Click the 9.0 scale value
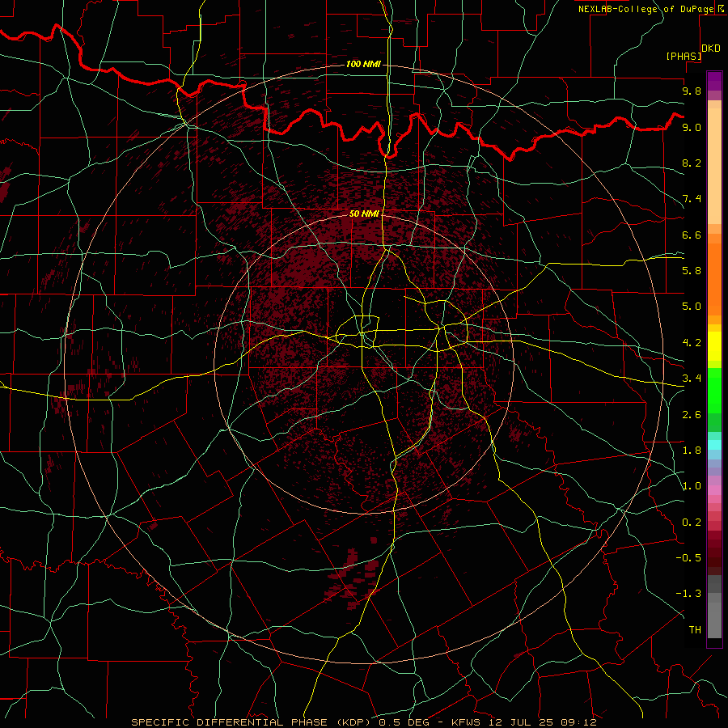 (692, 127)
